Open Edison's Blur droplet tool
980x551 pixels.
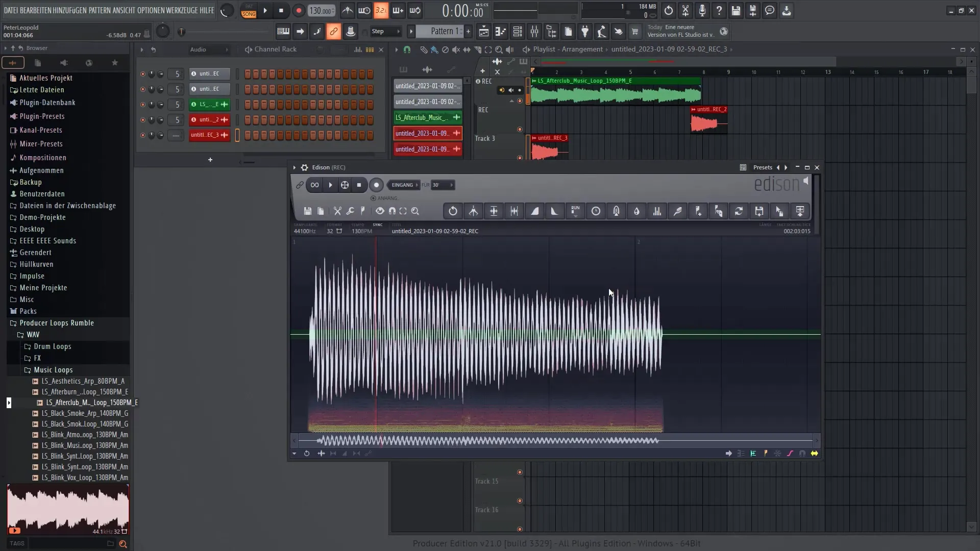[x=636, y=211]
